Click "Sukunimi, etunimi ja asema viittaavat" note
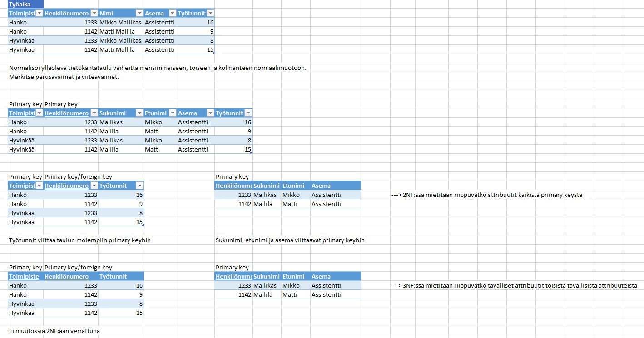 (290, 240)
